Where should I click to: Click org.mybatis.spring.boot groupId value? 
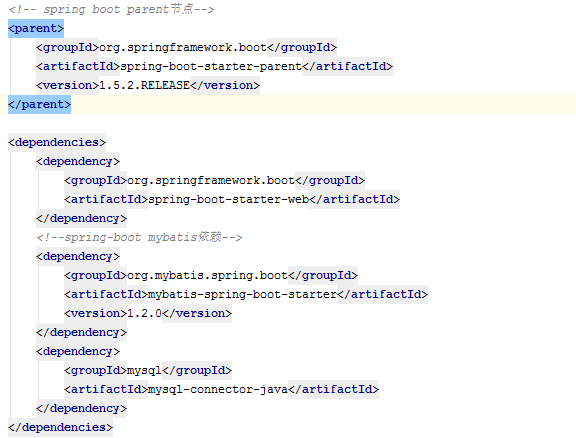(x=208, y=275)
